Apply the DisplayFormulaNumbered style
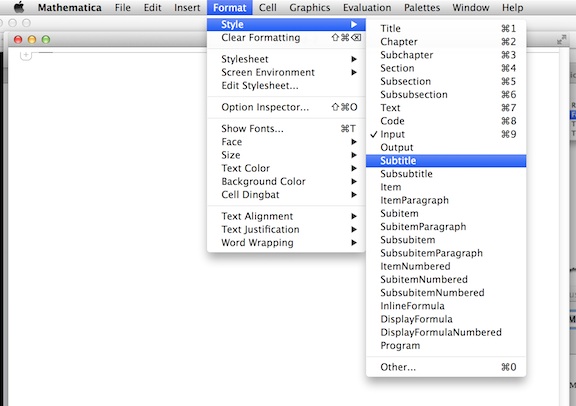 point(446,333)
